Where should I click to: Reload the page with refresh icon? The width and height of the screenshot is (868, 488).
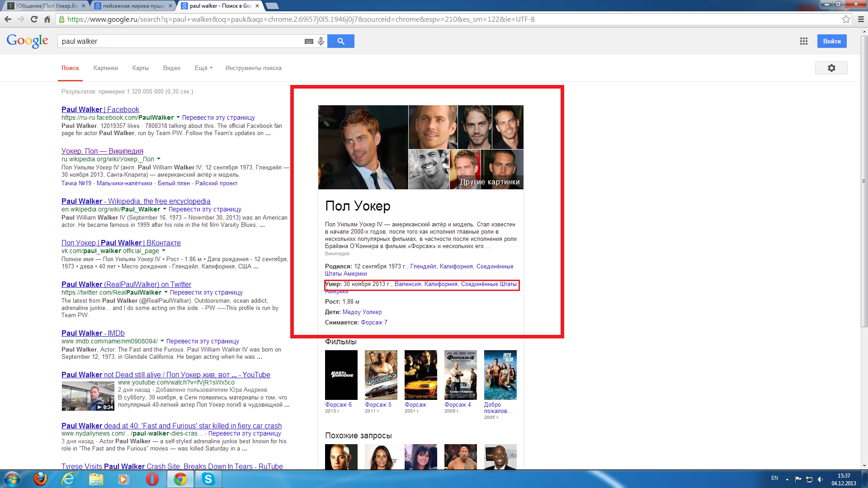click(x=34, y=19)
